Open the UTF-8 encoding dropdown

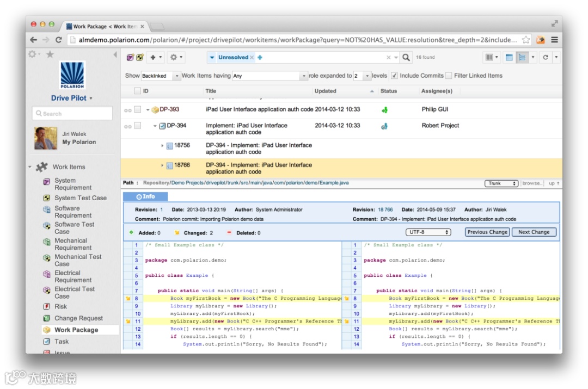tap(428, 232)
